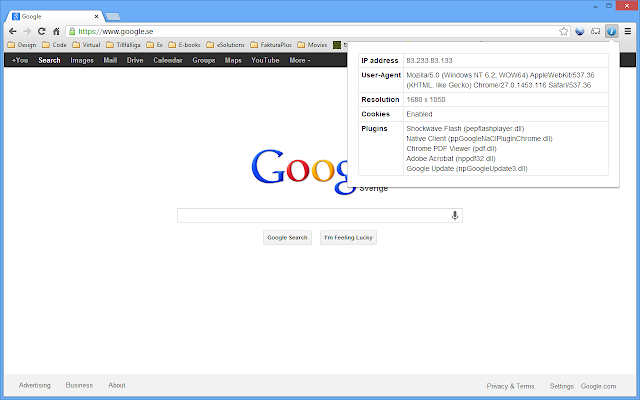Open the Code bookmarks folder
The width and height of the screenshot is (640, 400).
54,45
